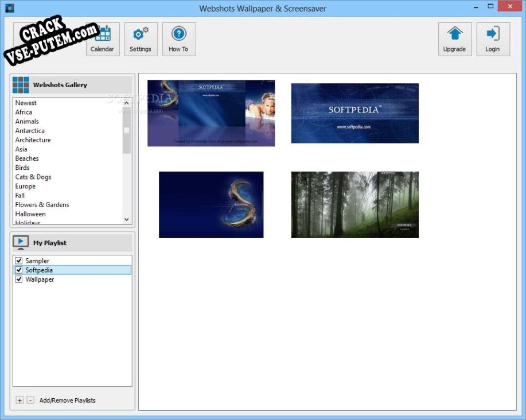Open the golden S logo thumbnail
This screenshot has height=420, width=526.
click(x=211, y=205)
